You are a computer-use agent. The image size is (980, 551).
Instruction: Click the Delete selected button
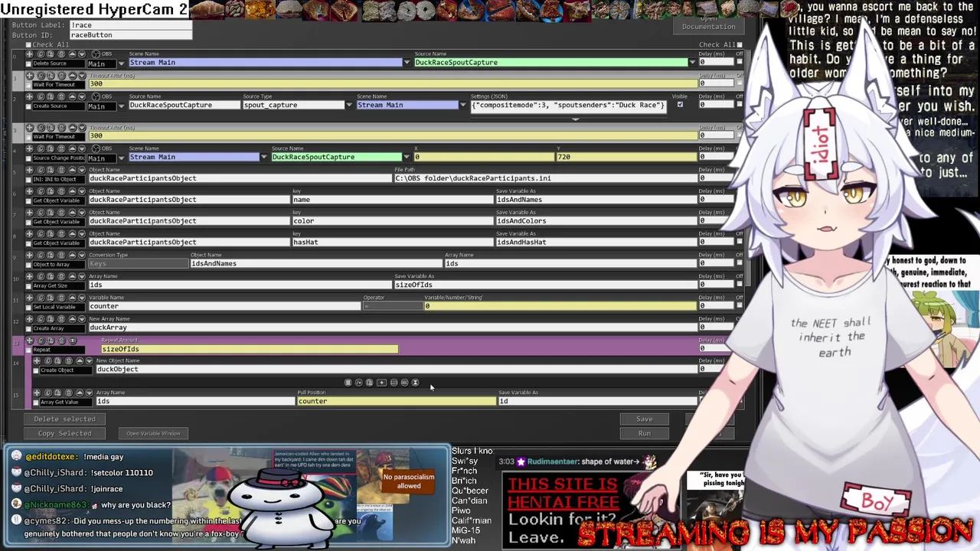tap(64, 419)
